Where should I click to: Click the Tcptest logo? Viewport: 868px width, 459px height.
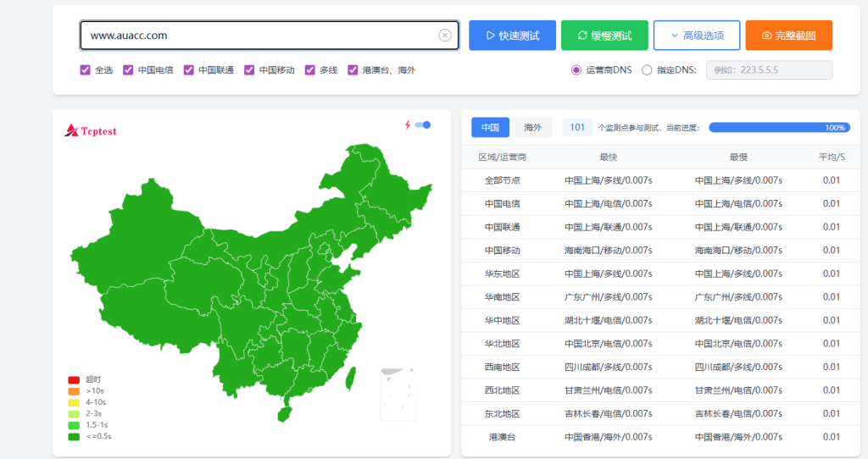[90, 130]
